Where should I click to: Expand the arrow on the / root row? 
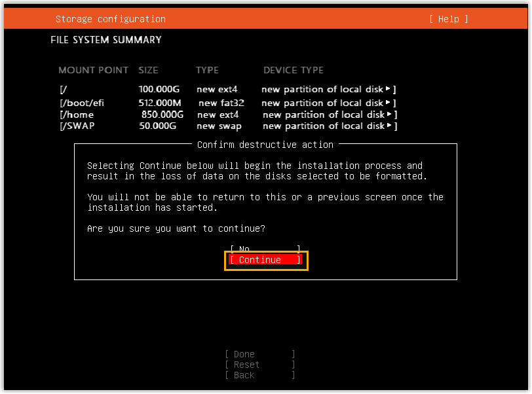click(x=388, y=89)
